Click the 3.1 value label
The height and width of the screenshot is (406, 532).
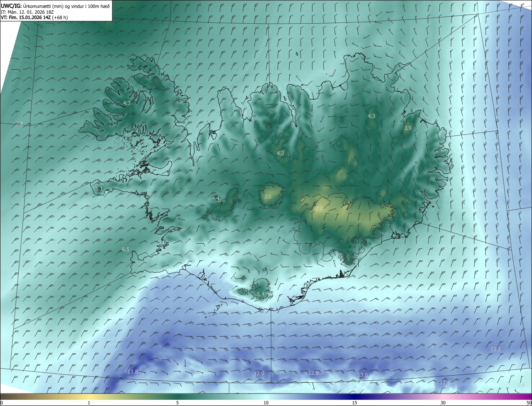point(268,197)
